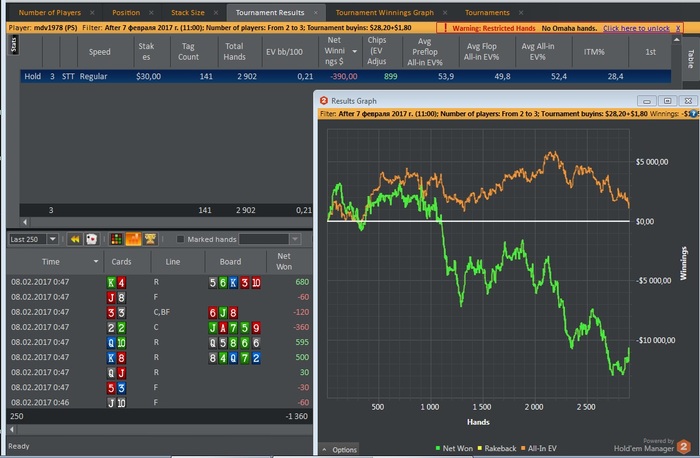The width and height of the screenshot is (700, 458).
Task: Select the J10 hand at 0:46
Action: (x=160, y=402)
